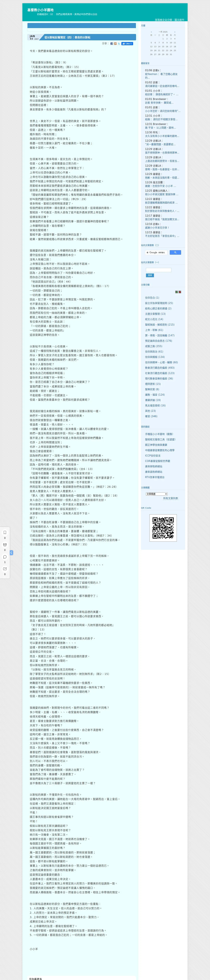
Task: Open category 聖樂欣賞 (8)
Action: [152, 389]
